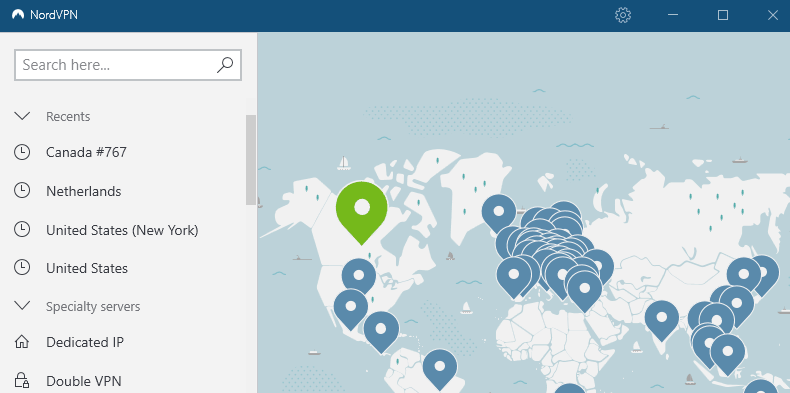Click the lock icon for Double VPN
The image size is (790, 393).
[x=22, y=380]
